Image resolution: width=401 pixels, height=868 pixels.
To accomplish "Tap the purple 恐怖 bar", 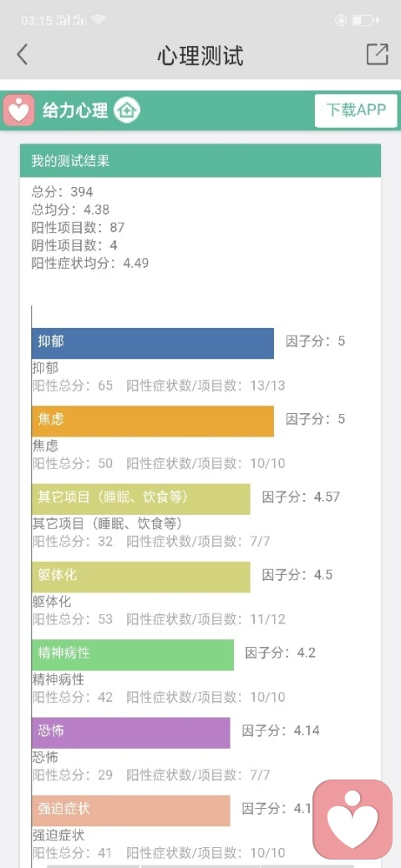I will point(130,733).
